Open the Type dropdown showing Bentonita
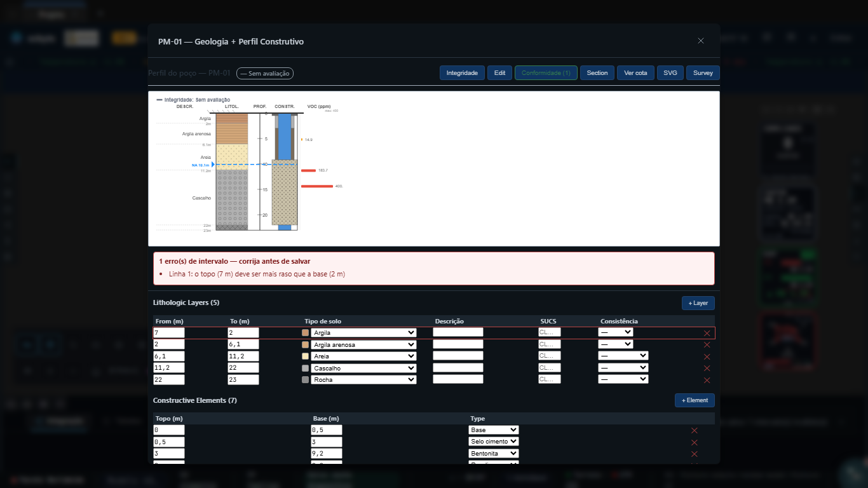Image resolution: width=868 pixels, height=488 pixels. coord(494,454)
